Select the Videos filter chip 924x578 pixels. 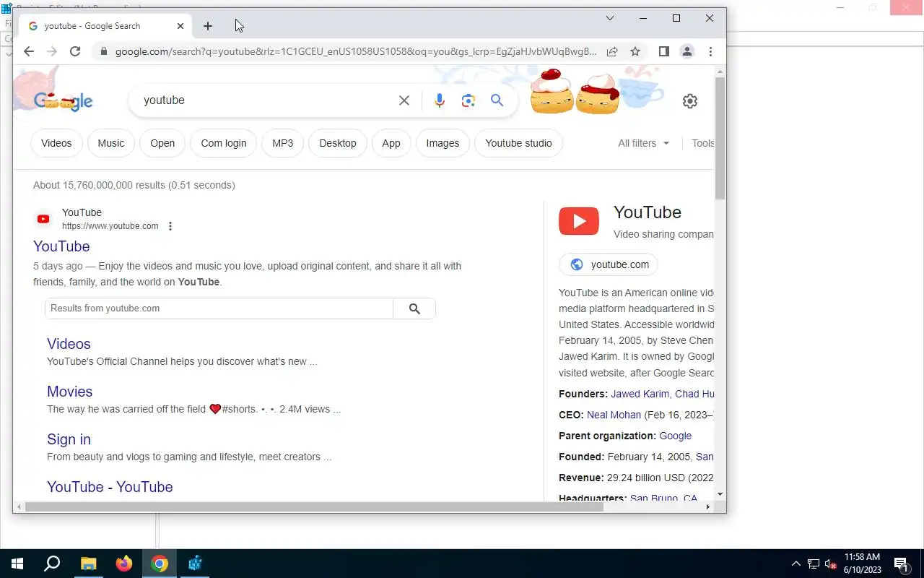tap(56, 143)
